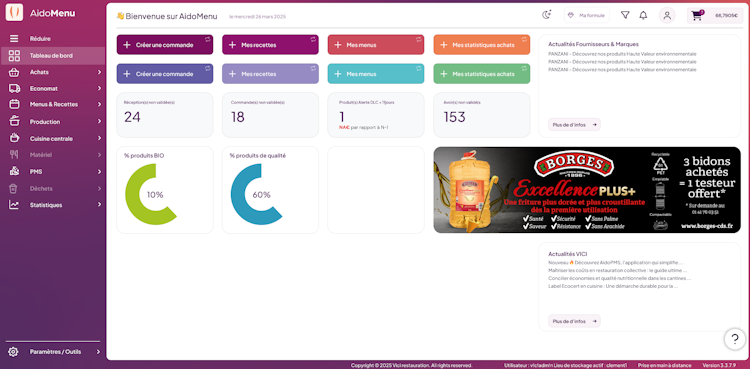Open the shopping cart showing 66,7905€
The image size is (750, 369).
pyautogui.click(x=715, y=15)
